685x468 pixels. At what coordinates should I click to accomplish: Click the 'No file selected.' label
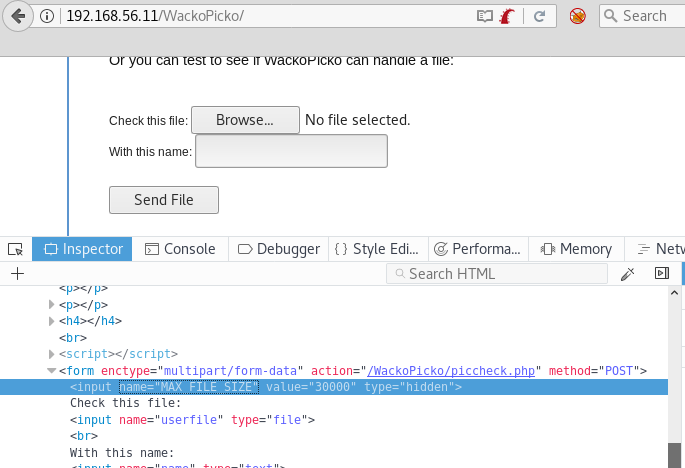click(357, 120)
